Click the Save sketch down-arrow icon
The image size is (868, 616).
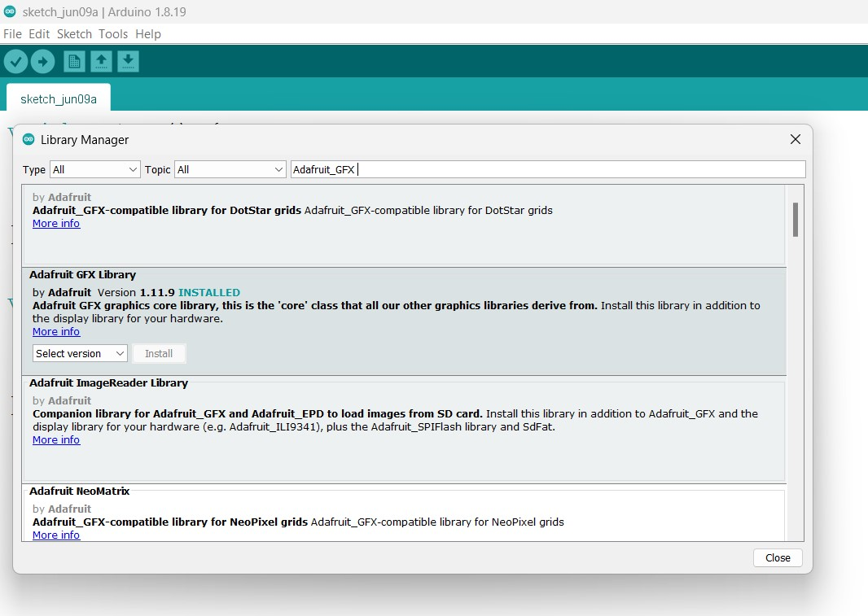point(128,61)
